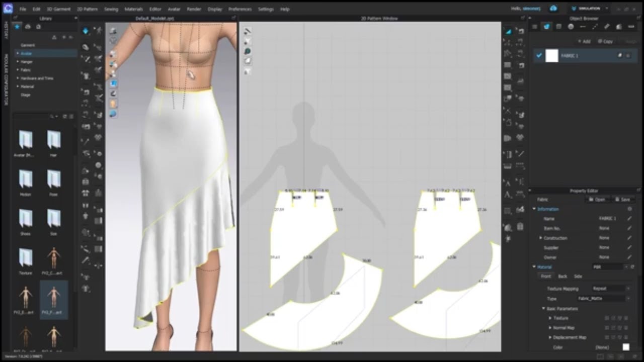Click the Open button in Property Editor
Viewport: 644px width, 362px height.
click(597, 200)
